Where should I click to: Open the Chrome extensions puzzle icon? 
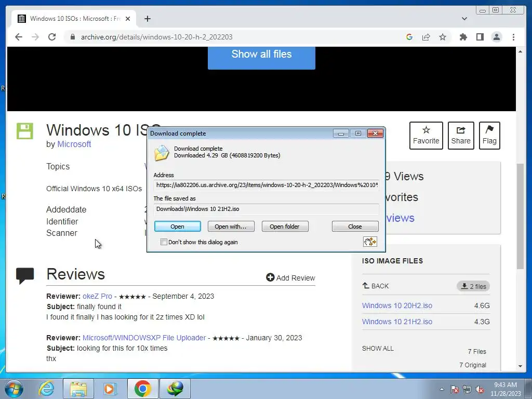tap(463, 37)
